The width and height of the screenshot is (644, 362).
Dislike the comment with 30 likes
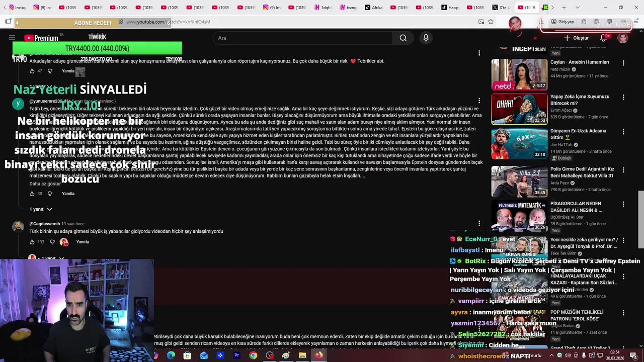(x=50, y=194)
